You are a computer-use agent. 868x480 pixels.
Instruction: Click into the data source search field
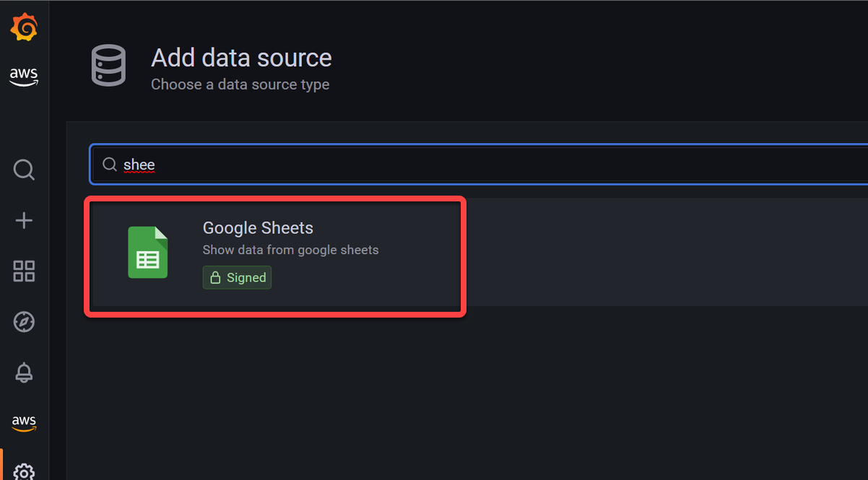[x=479, y=165]
